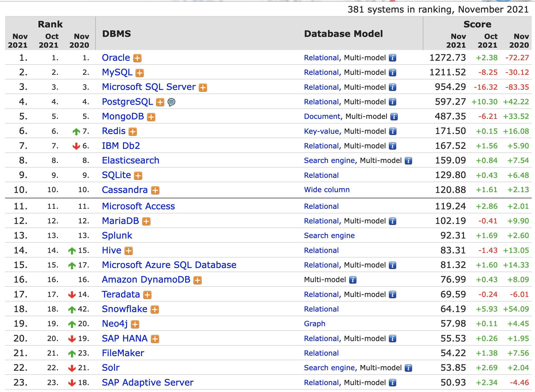Open the Redis link
This screenshot has height=392, width=535.
coord(114,131)
